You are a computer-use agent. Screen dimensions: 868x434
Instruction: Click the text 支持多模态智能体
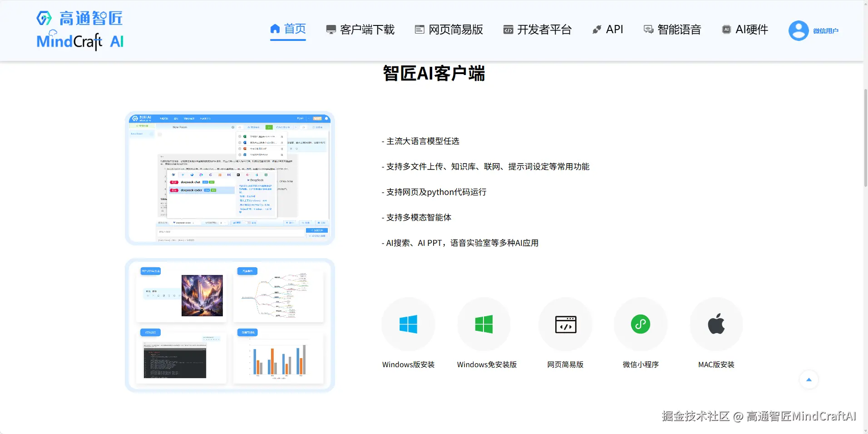click(x=419, y=218)
